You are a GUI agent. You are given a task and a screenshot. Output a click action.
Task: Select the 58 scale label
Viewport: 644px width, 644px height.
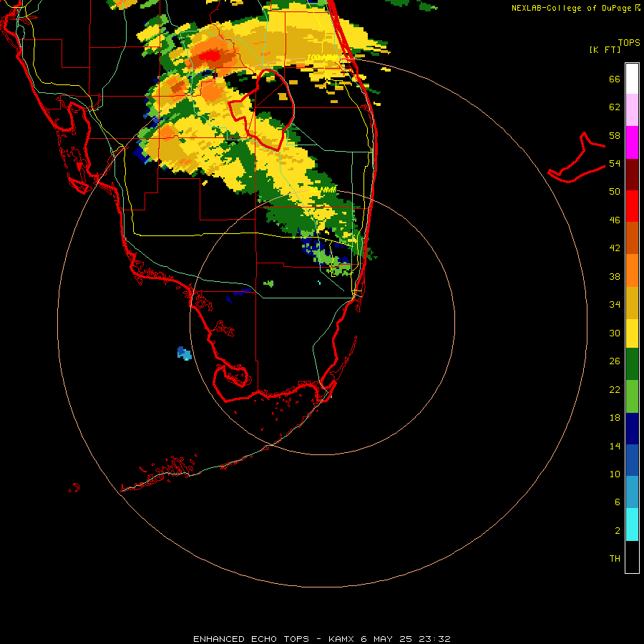pyautogui.click(x=615, y=135)
